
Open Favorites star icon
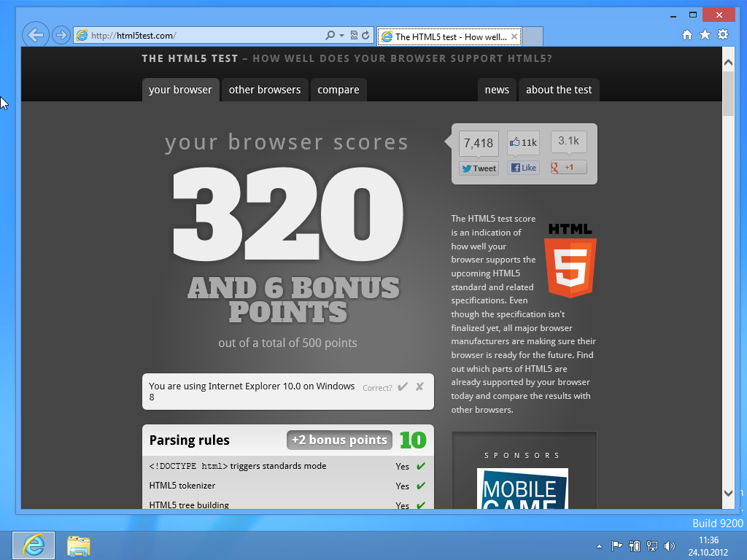pyautogui.click(x=705, y=35)
